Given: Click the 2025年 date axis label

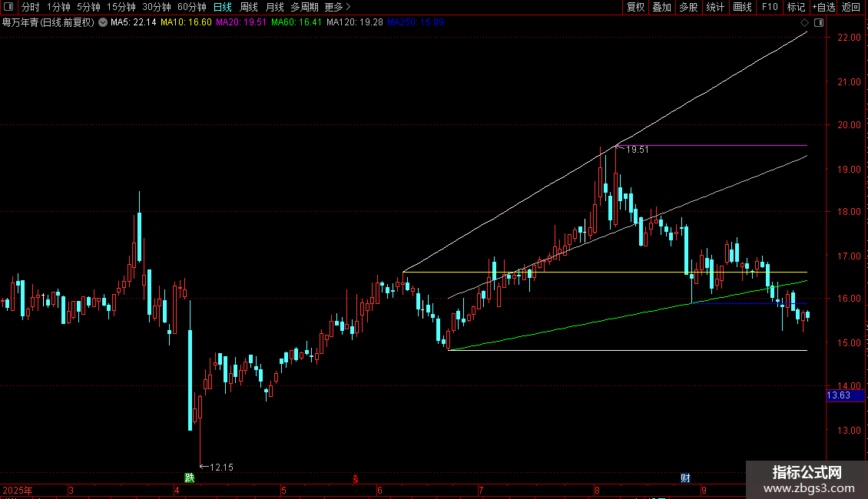Looking at the screenshot, I should [18, 491].
